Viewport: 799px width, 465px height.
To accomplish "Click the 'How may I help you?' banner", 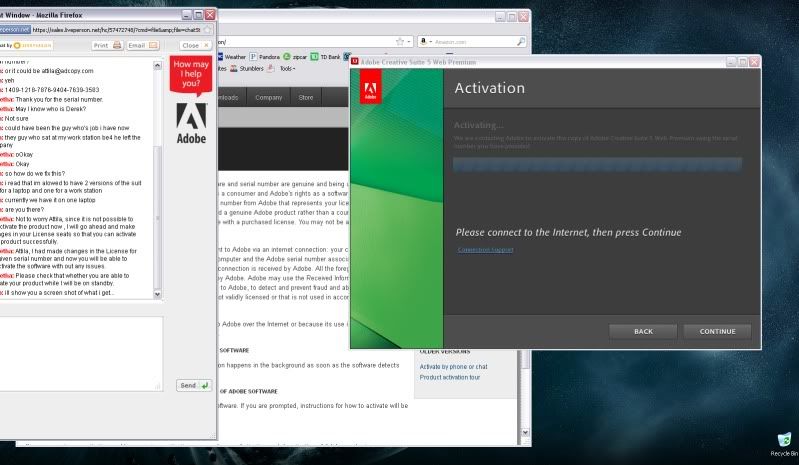I will click(191, 76).
